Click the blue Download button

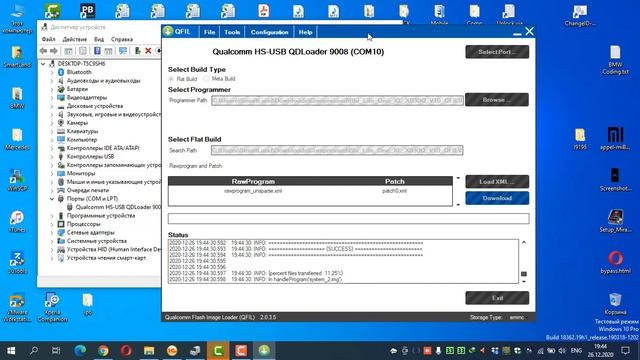click(497, 198)
